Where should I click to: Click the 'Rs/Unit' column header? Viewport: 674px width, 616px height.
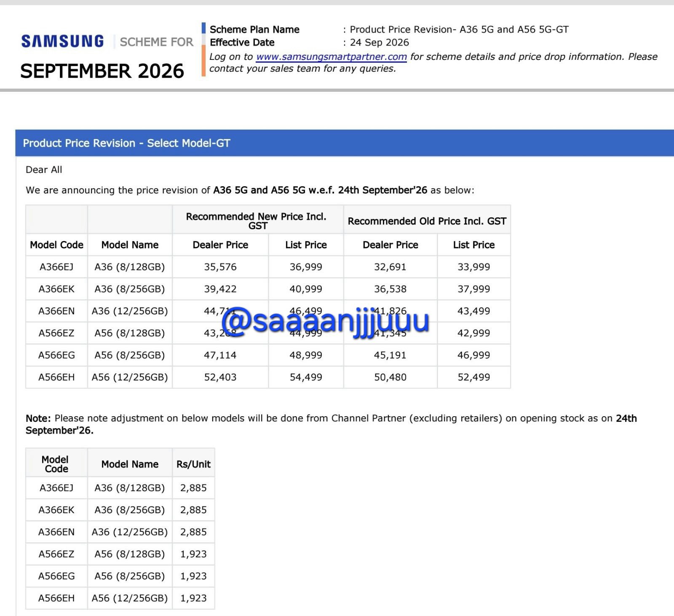point(193,464)
